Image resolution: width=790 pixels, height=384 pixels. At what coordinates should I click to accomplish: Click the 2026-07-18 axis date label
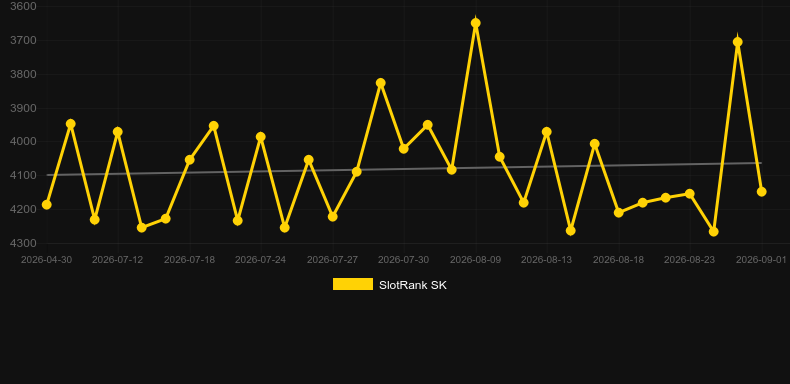tap(189, 260)
